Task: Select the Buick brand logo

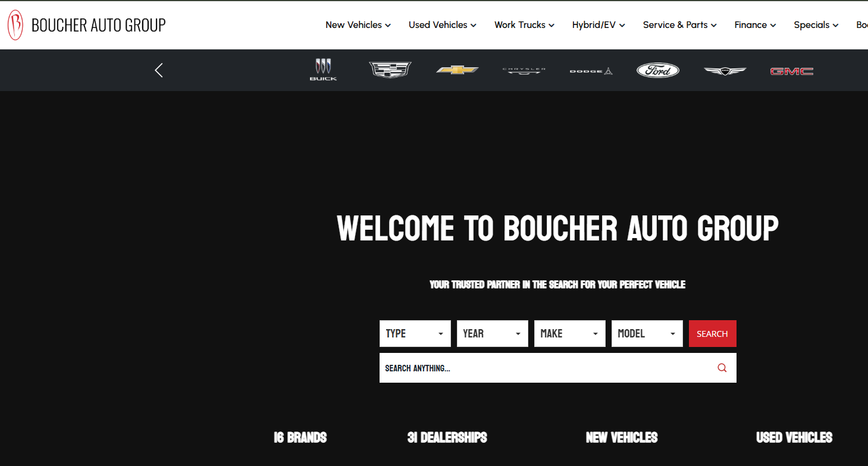Action: coord(323,70)
